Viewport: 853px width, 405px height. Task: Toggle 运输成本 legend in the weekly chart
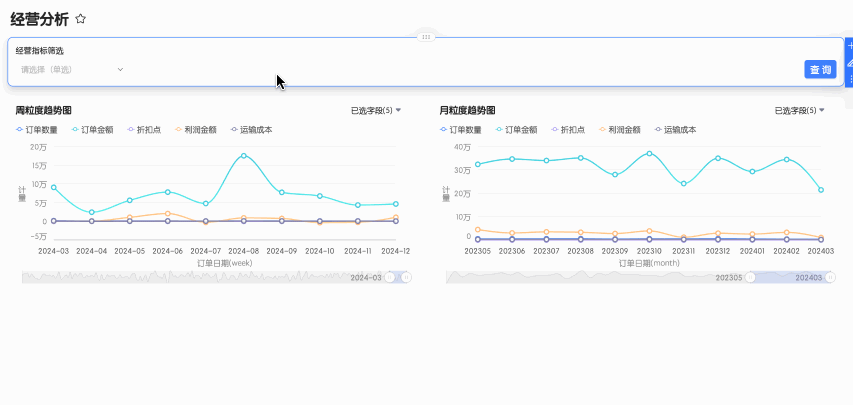coord(251,130)
